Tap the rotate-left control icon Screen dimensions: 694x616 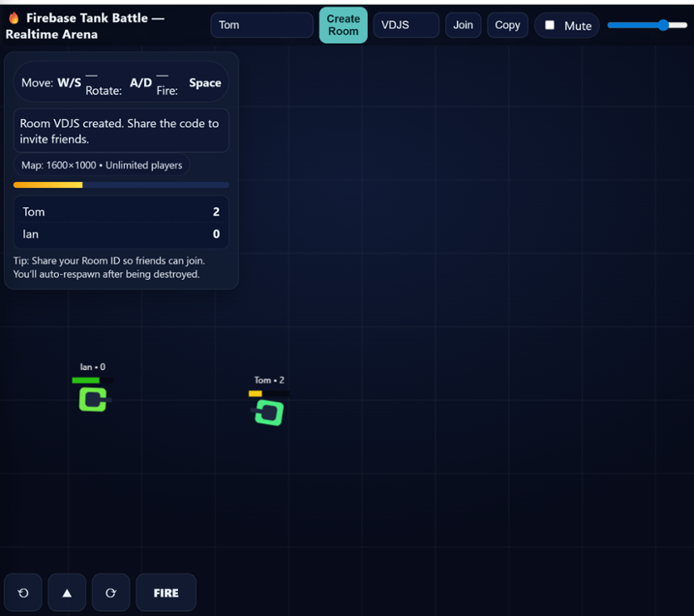[22, 592]
